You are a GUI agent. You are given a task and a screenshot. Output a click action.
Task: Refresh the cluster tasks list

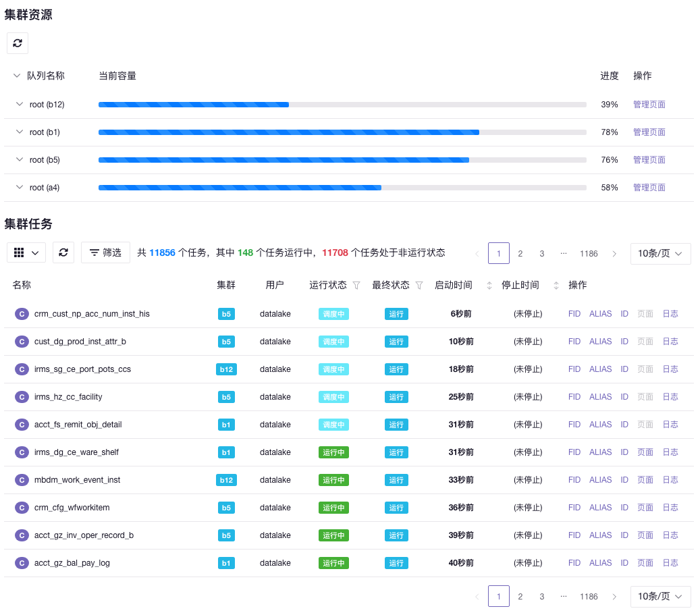[x=63, y=252]
